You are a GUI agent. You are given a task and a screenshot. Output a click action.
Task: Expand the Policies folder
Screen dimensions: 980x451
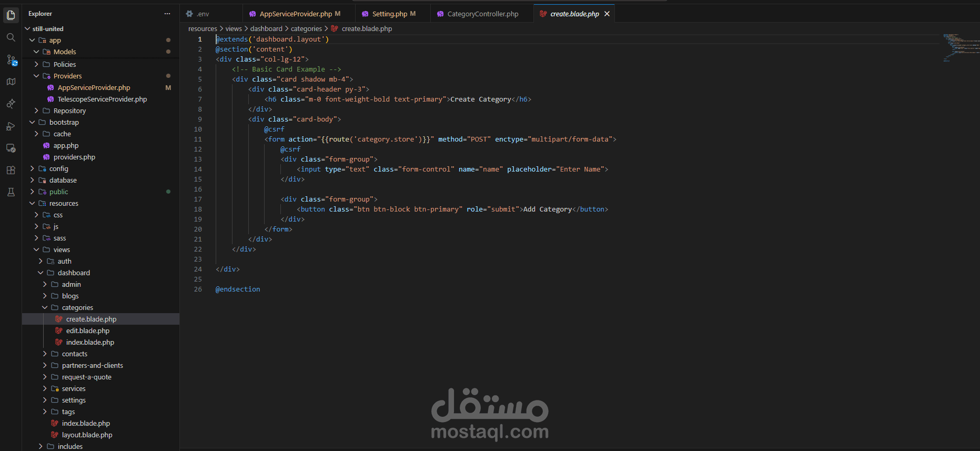click(x=36, y=64)
